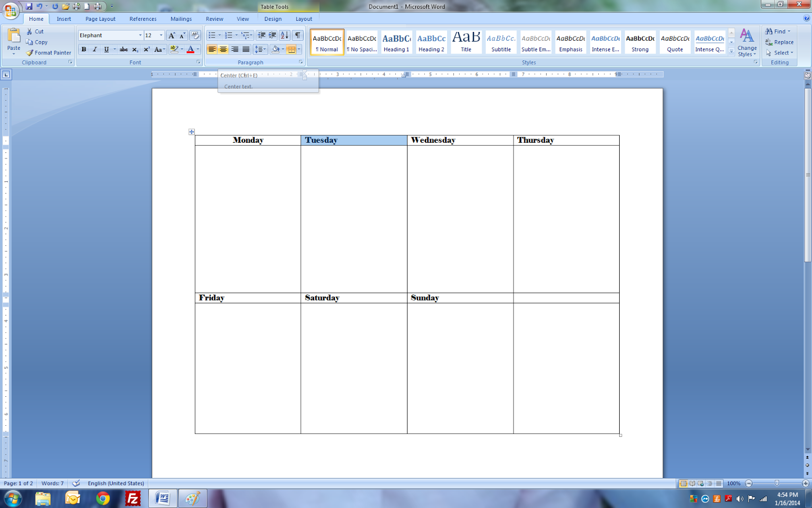Click the Windows Start orb
The image size is (812, 508).
click(12, 499)
